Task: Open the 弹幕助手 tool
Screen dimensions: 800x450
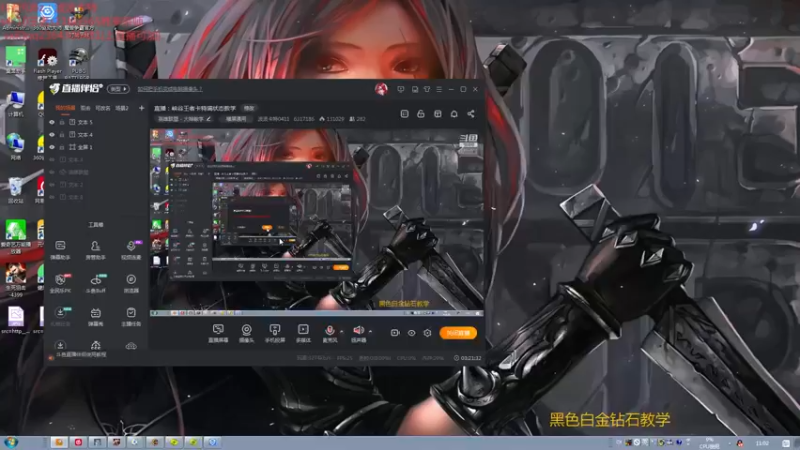Action: coord(60,249)
